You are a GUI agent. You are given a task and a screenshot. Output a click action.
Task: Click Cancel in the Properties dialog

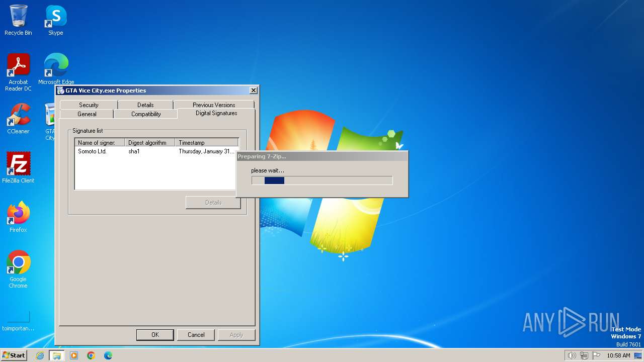click(196, 335)
